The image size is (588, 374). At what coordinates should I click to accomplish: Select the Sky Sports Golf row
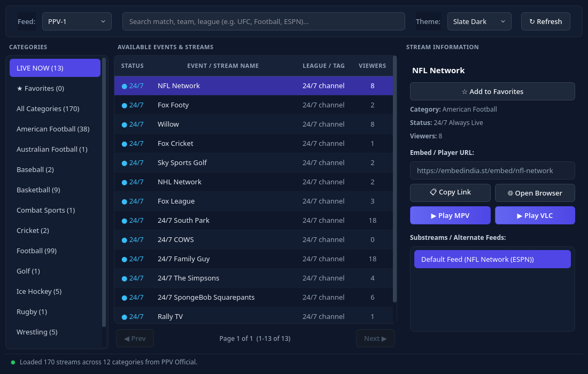tap(253, 162)
